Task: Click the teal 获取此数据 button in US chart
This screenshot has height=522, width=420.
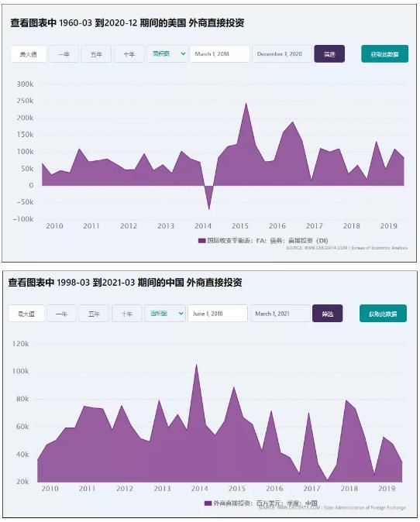Action: pos(384,54)
